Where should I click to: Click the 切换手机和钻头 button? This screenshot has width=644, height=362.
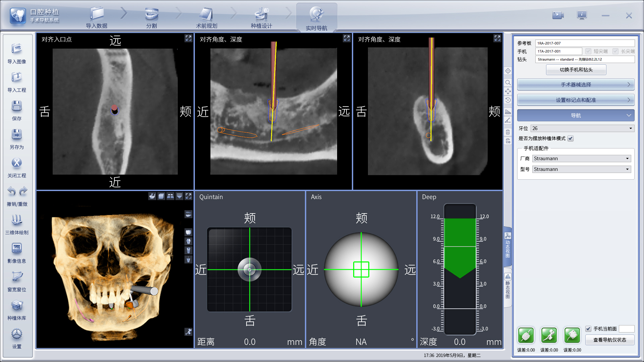(576, 70)
